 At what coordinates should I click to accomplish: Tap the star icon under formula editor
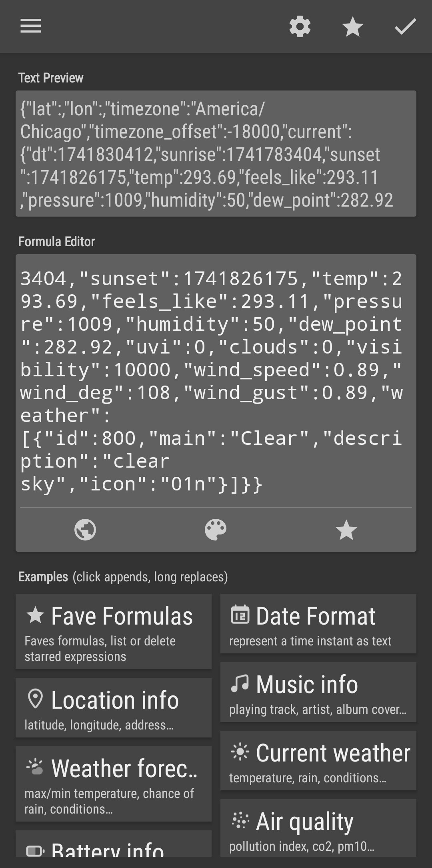point(346,530)
